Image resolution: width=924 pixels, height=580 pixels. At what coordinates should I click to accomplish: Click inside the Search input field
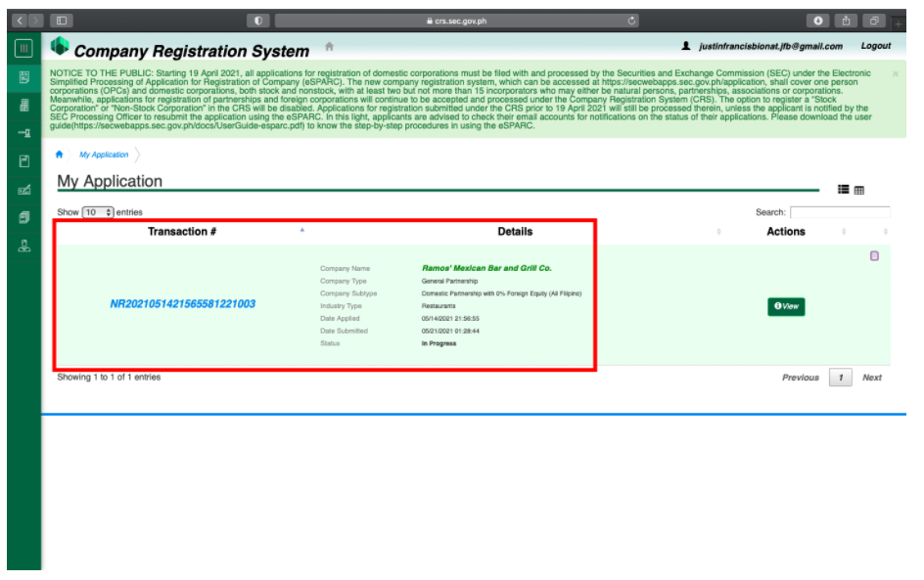839,212
